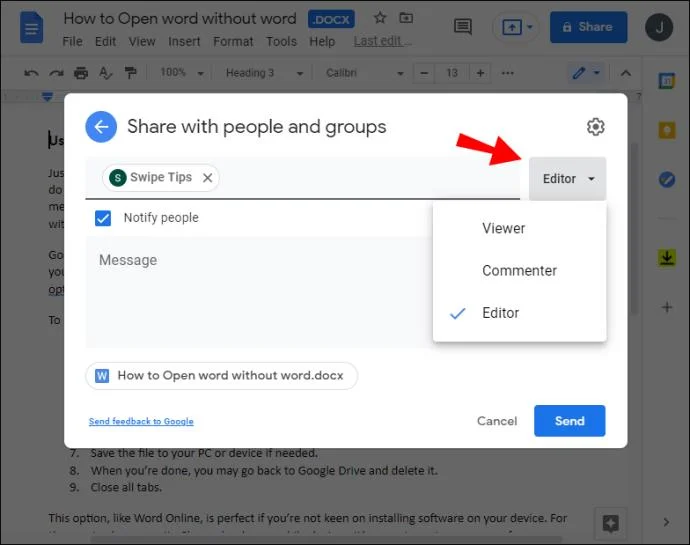This screenshot has height=545, width=690.
Task: Open the editing mode pencil dropdown
Action: 587,73
